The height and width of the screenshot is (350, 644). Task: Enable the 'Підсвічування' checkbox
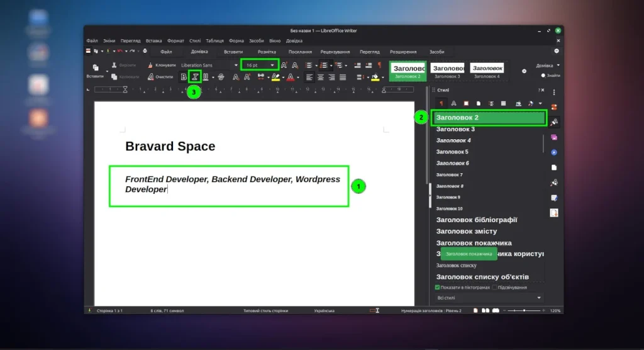pos(494,288)
